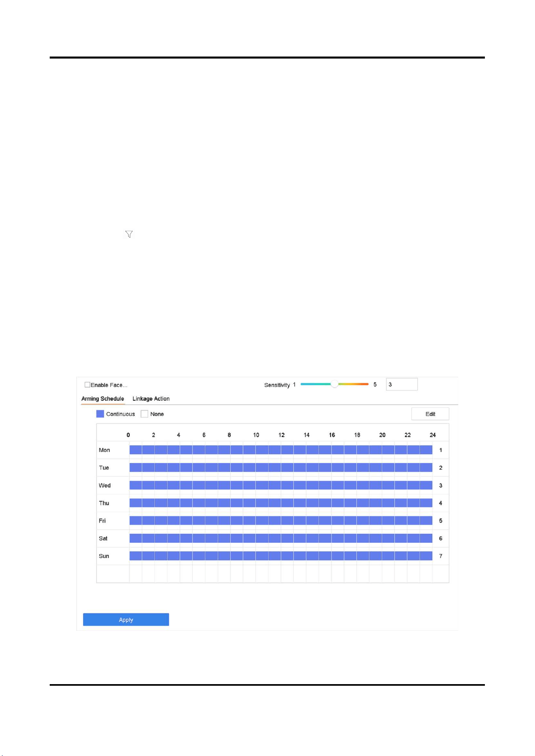The width and height of the screenshot is (535, 756).
Task: Click the hour '24' header label
Action: pos(433,435)
